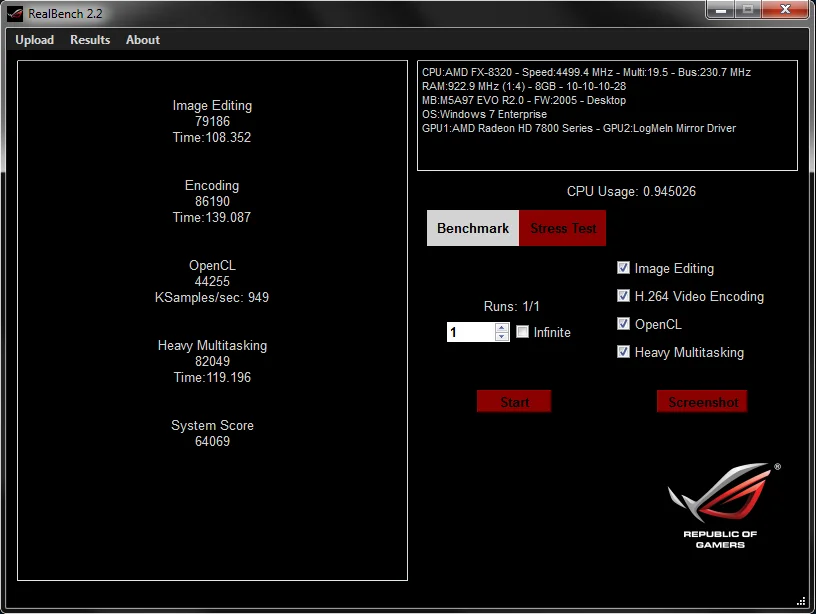Viewport: 816px width, 614px height.
Task: Select the Image Editing score 79186
Action: coord(212,121)
